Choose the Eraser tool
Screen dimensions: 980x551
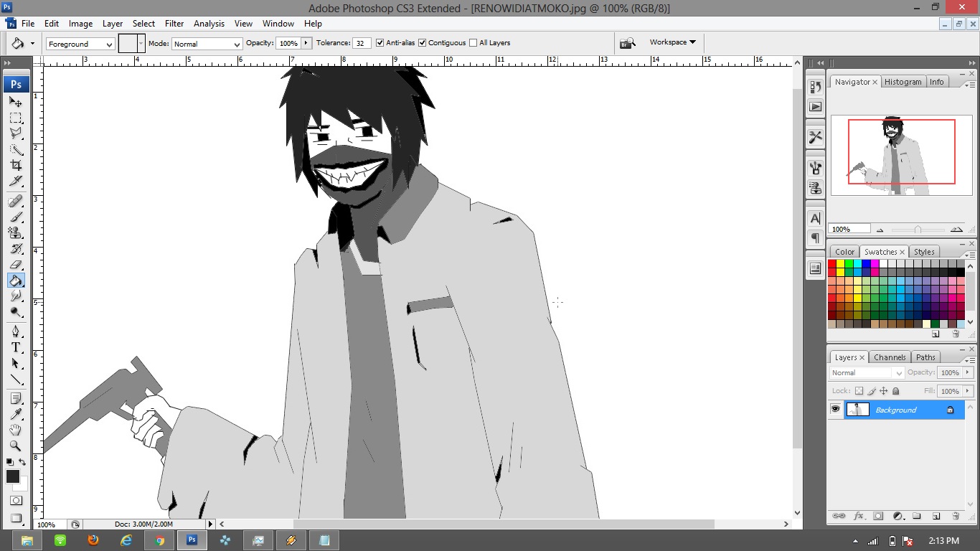(x=16, y=264)
